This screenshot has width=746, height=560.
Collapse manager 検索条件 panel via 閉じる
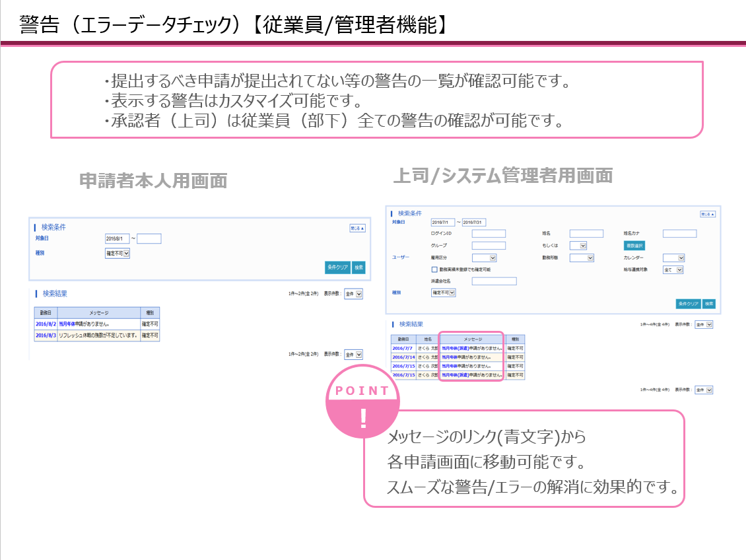[707, 214]
